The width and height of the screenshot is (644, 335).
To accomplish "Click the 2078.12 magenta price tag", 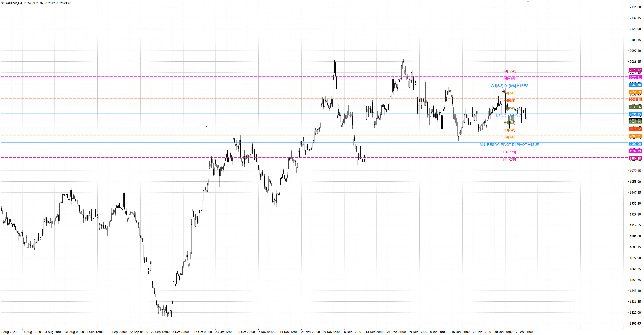I will (635, 70).
